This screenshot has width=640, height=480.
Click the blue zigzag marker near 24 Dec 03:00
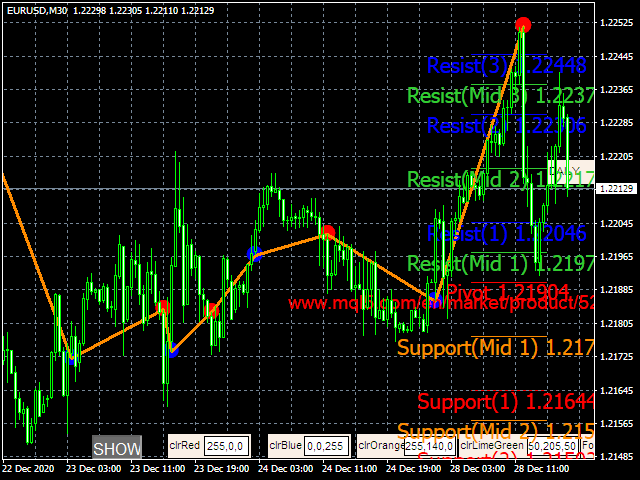255,254
